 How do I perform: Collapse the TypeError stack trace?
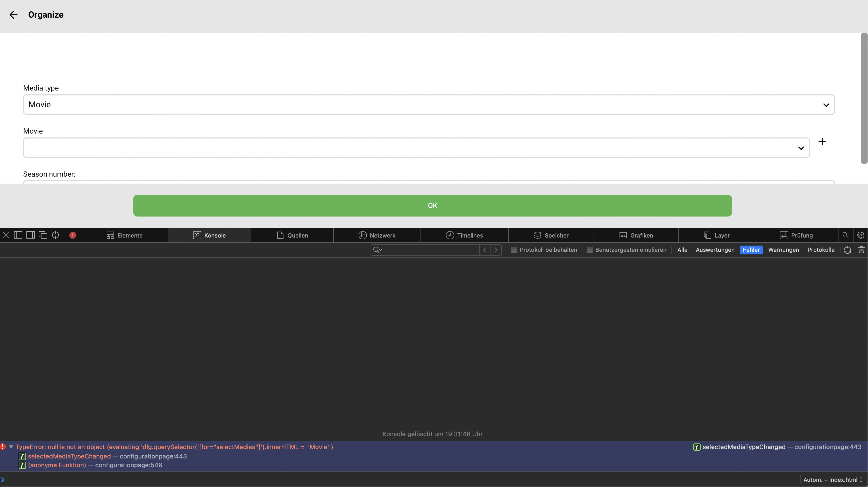point(11,447)
